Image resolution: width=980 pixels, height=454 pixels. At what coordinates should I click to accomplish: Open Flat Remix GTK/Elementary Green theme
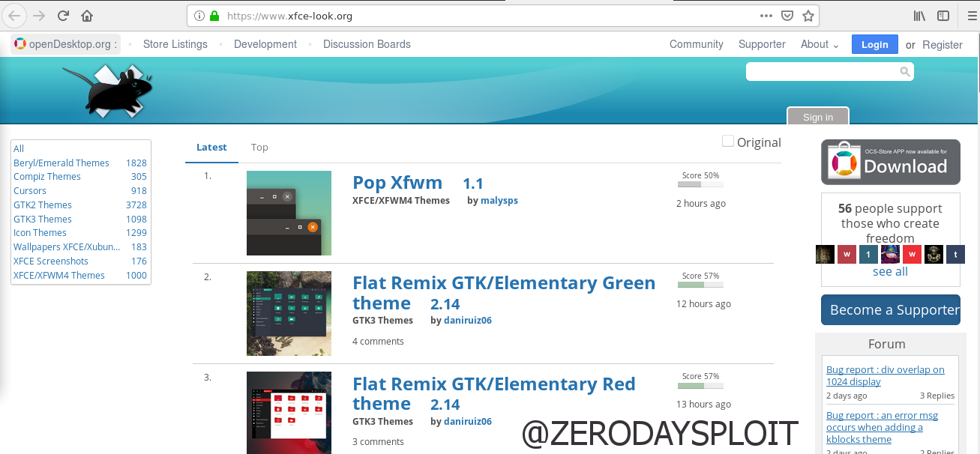[504, 293]
